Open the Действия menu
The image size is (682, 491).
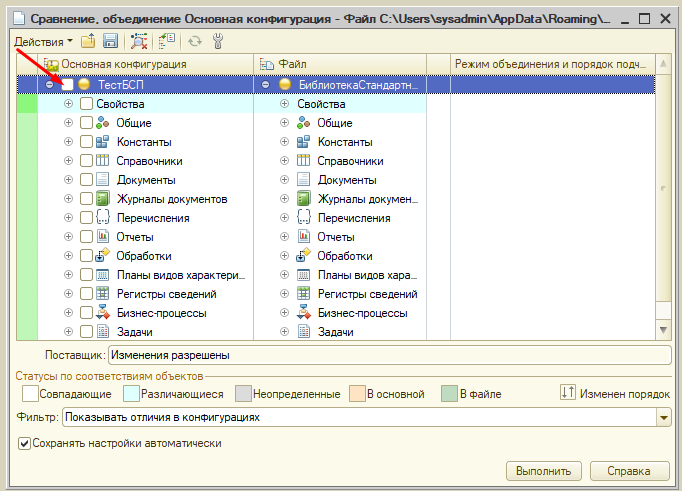[43, 42]
